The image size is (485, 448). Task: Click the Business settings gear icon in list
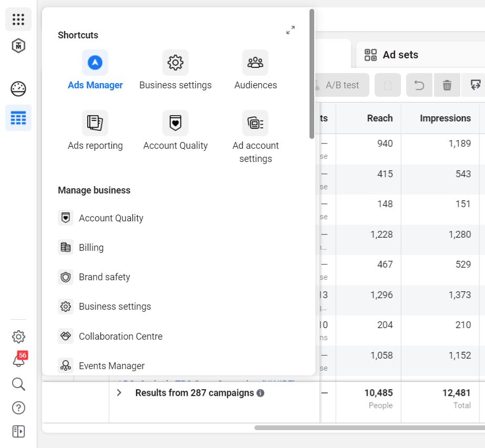click(x=66, y=306)
